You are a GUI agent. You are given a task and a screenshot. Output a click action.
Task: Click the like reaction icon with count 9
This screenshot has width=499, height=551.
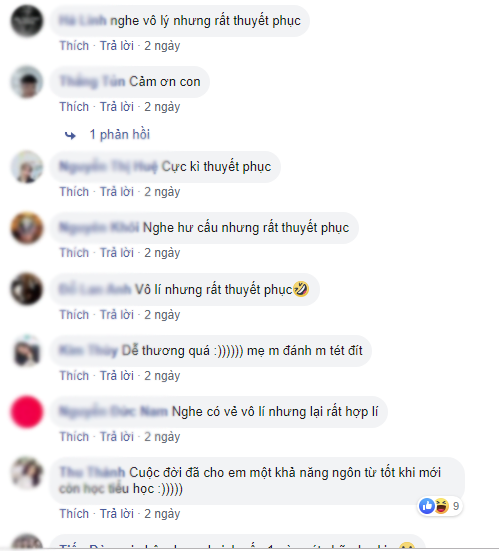(x=427, y=506)
